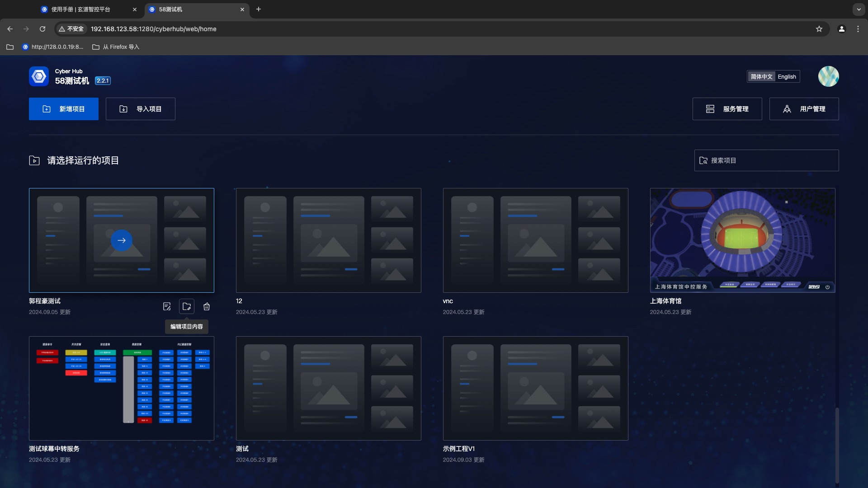Click the 测试球幕中转服务 project name
Image resolution: width=868 pixels, height=488 pixels.
click(x=54, y=449)
